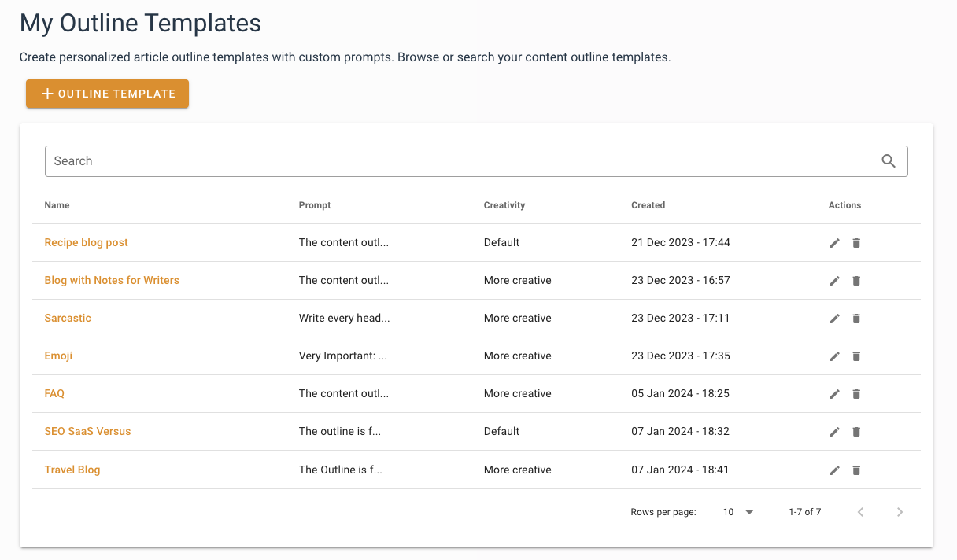957x560 pixels.
Task: Sort by the Created column header
Action: (648, 204)
